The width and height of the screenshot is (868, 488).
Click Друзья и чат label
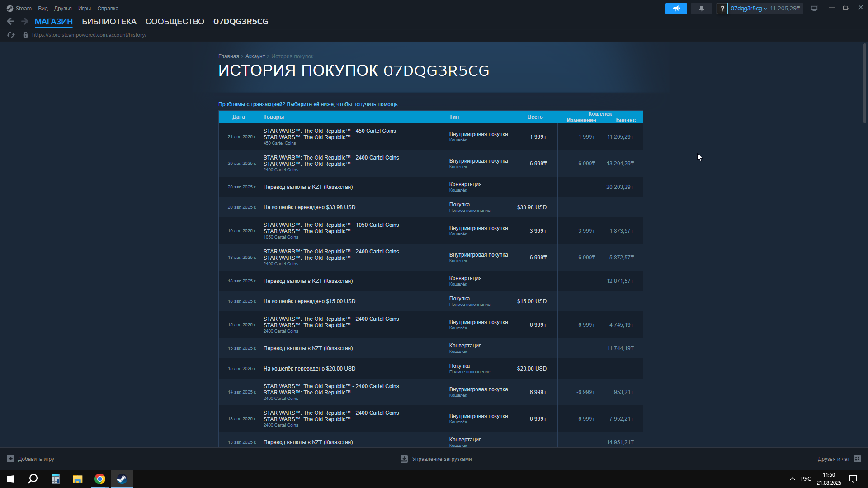point(834,459)
